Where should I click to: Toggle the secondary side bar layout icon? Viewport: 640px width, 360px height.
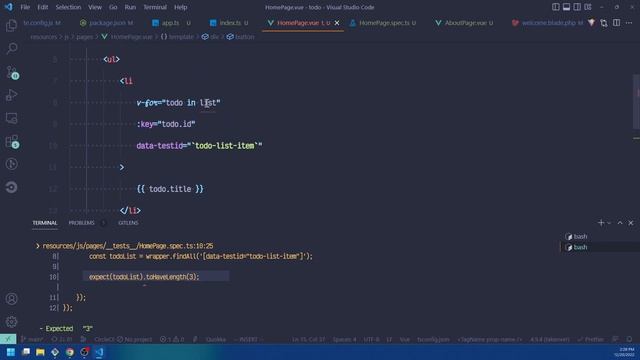click(x=577, y=7)
